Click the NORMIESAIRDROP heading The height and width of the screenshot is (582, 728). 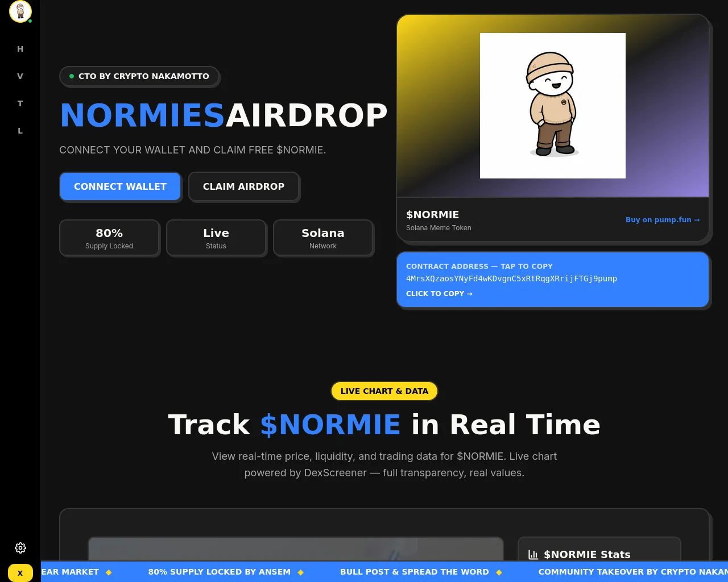(x=224, y=115)
